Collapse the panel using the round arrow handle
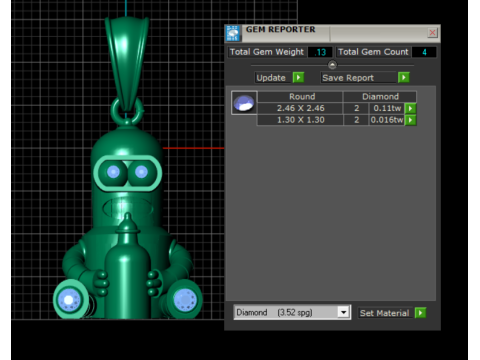The image size is (480, 360). pyautogui.click(x=332, y=65)
